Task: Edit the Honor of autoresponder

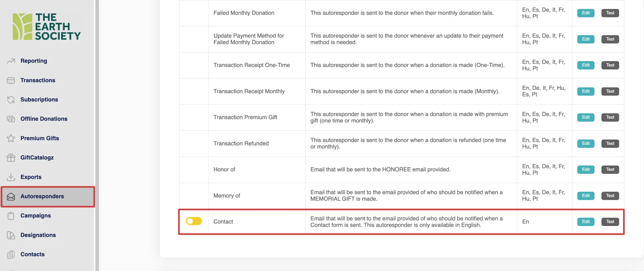Action: coord(586,170)
